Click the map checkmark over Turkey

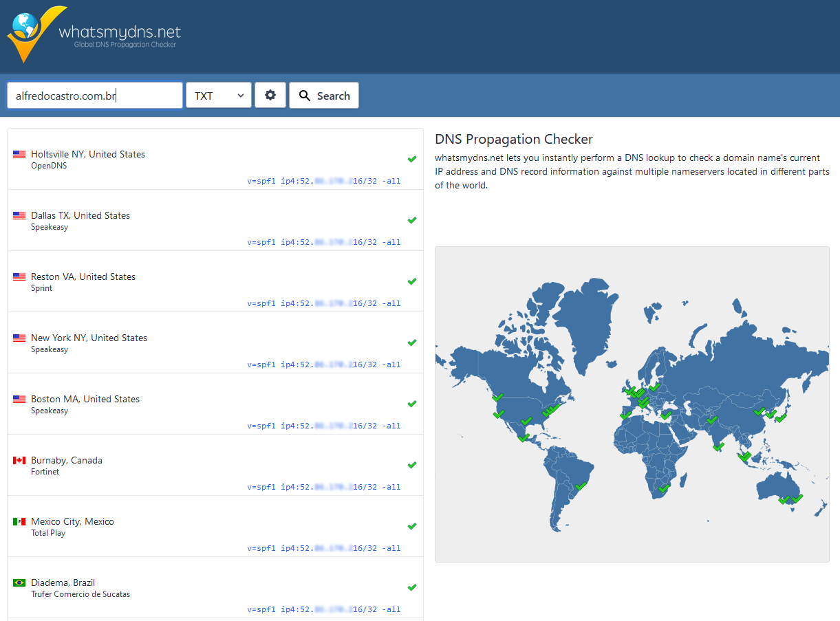click(x=666, y=415)
